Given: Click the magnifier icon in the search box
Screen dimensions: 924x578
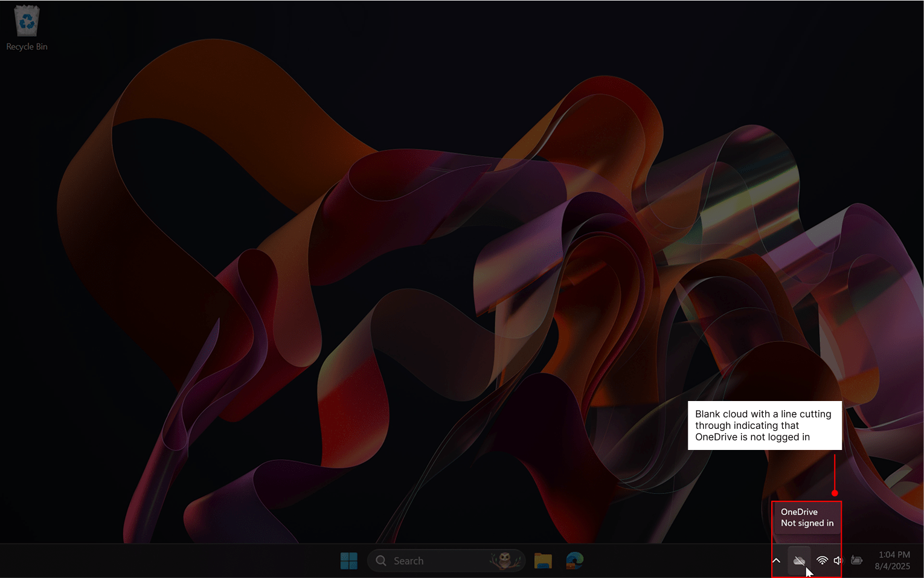Looking at the screenshot, I should click(x=381, y=561).
